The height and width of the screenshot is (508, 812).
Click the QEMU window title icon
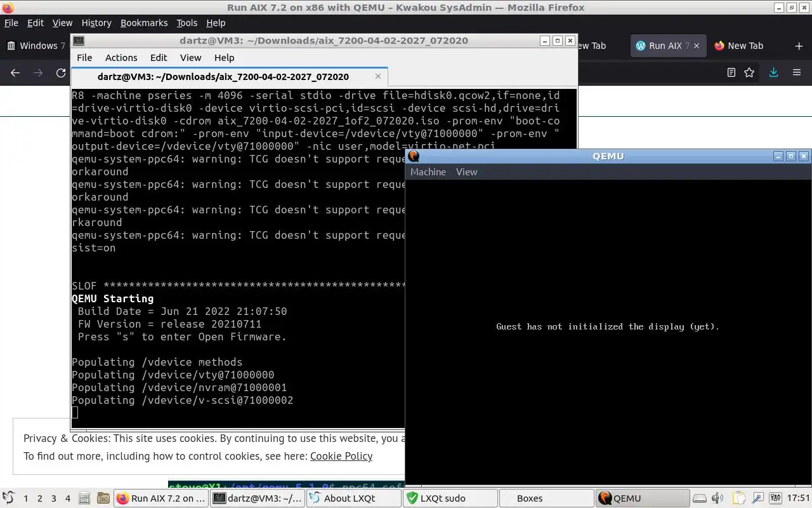click(x=414, y=156)
